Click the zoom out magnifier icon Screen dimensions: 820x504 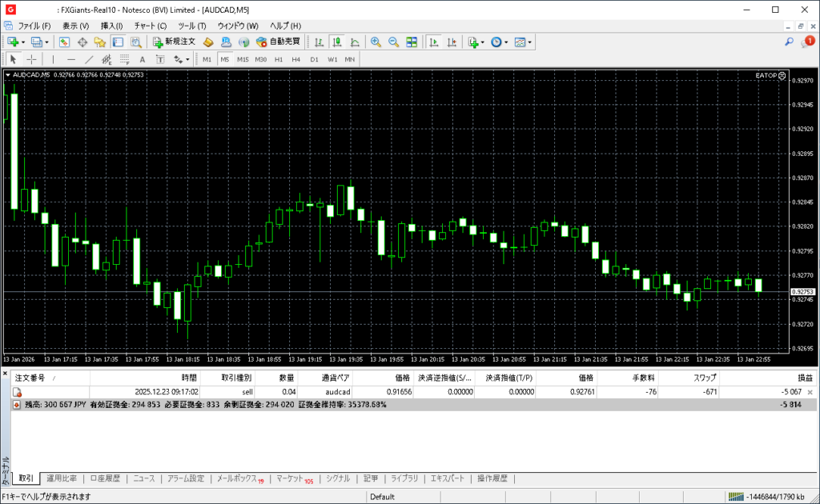pos(393,42)
